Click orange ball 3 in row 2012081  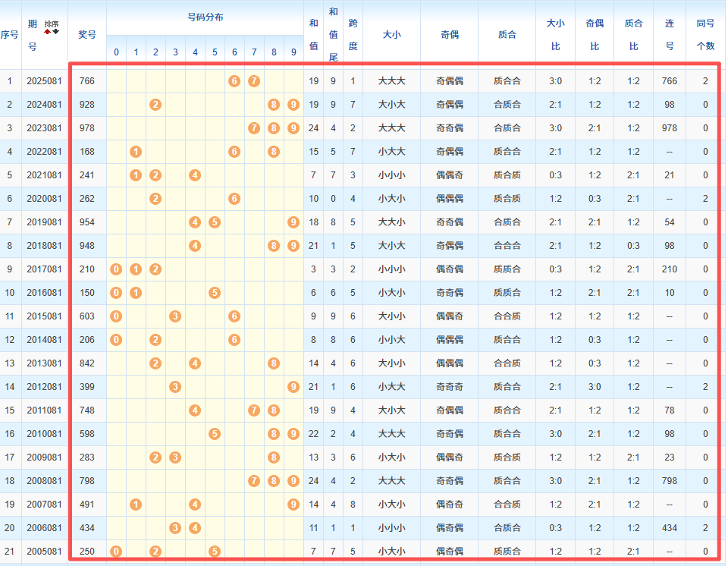(x=175, y=387)
